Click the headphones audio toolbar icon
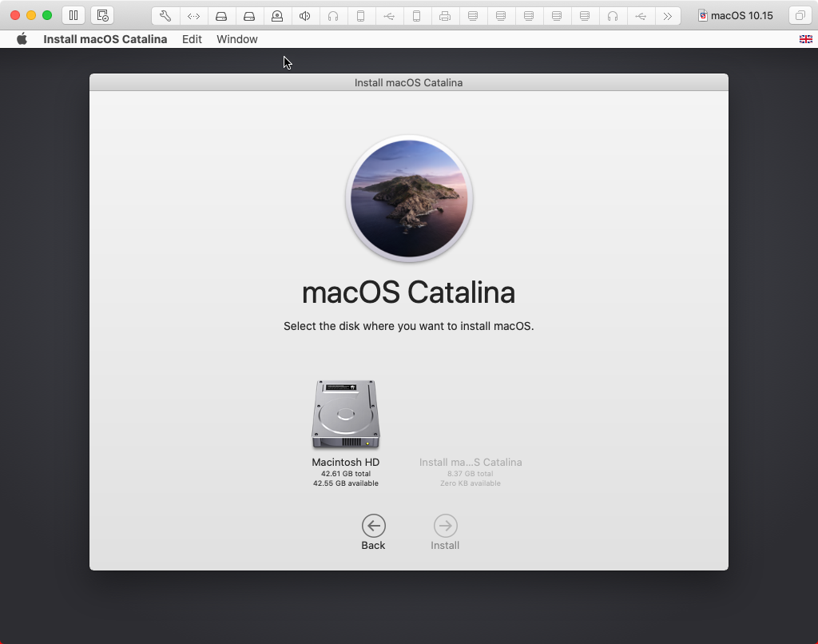 (x=333, y=15)
